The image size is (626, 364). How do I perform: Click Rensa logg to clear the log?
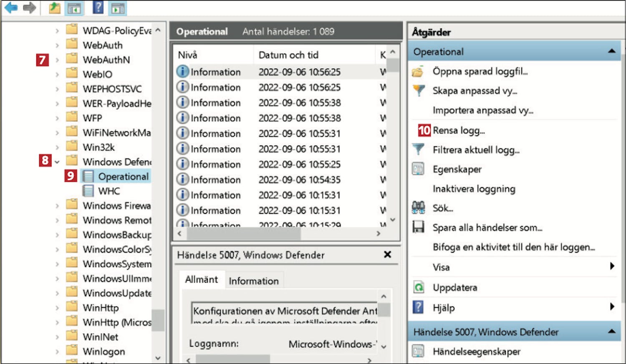pos(458,131)
